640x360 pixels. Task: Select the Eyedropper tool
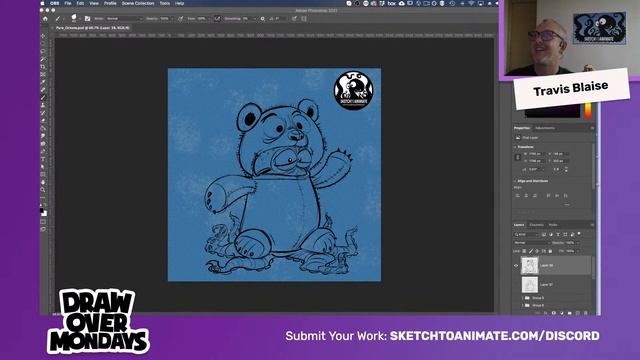(43, 82)
